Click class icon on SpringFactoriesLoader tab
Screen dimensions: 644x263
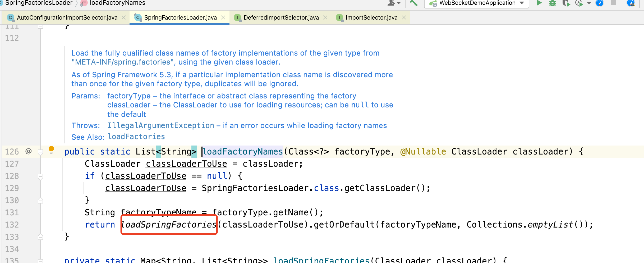tap(138, 17)
